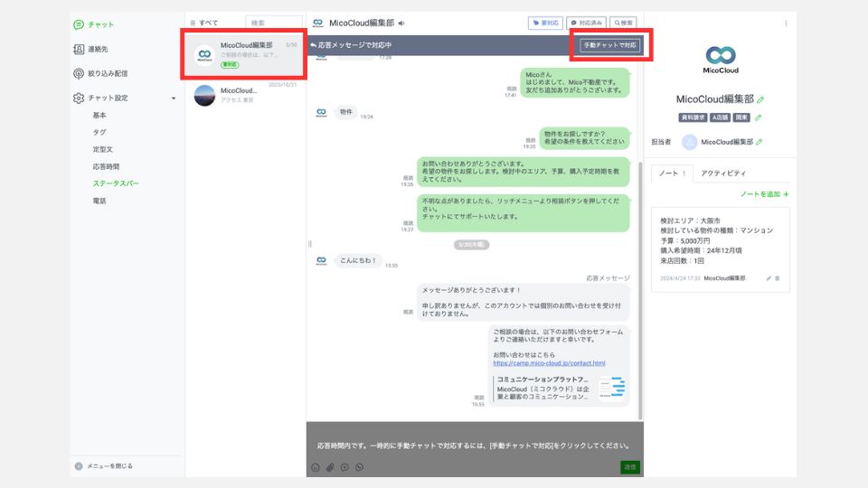Open the 絞り込み配信 page
Viewport: 868px width, 488px height.
pos(100,73)
